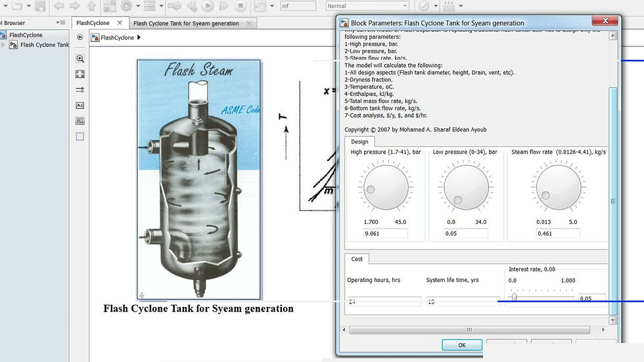Select the Image insertion palette tool

coord(80,121)
